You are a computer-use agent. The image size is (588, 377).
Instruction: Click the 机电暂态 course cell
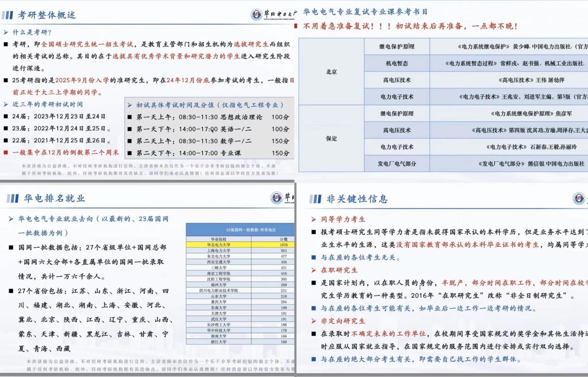point(397,63)
